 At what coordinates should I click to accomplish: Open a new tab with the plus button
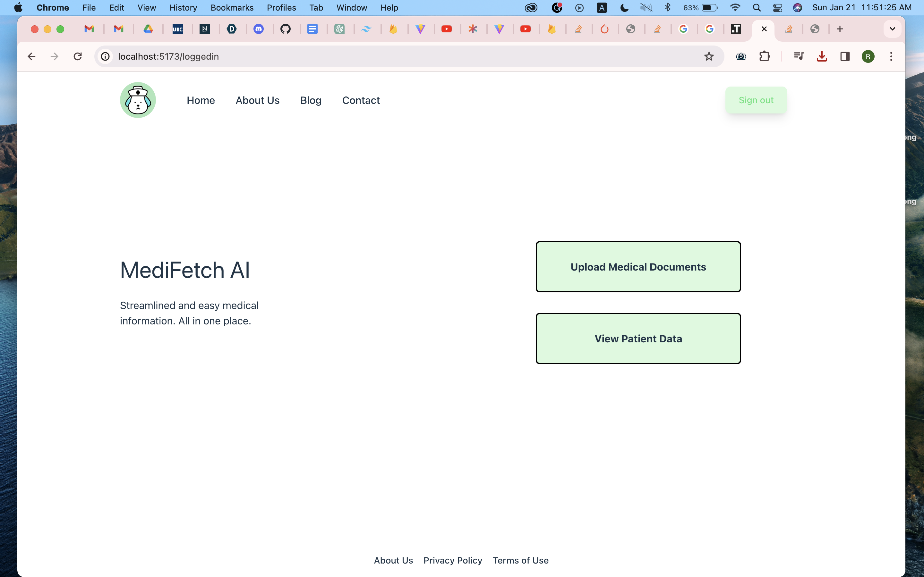(840, 29)
